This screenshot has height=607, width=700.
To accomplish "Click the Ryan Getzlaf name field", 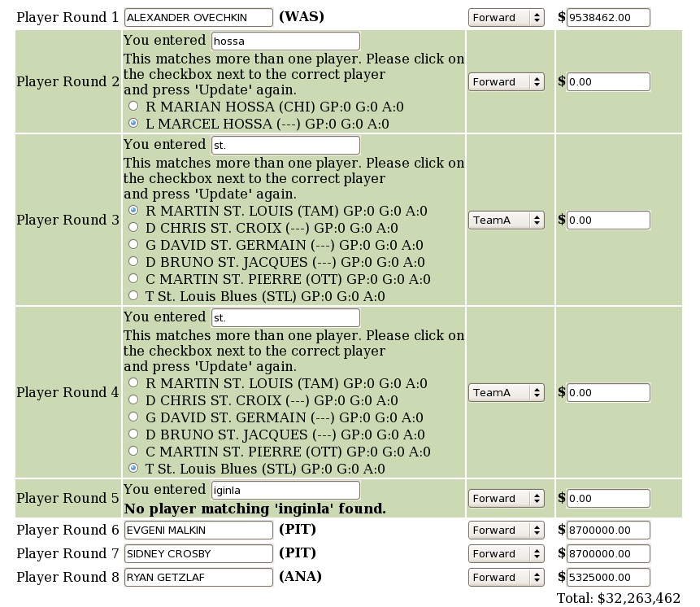I will [198, 578].
